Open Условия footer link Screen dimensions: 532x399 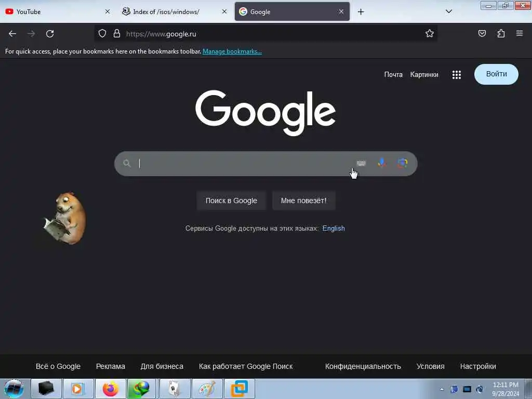coord(430,366)
